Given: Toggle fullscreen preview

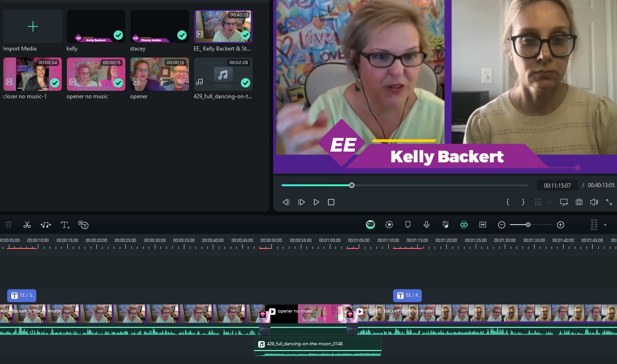Looking at the screenshot, I should pos(609,202).
